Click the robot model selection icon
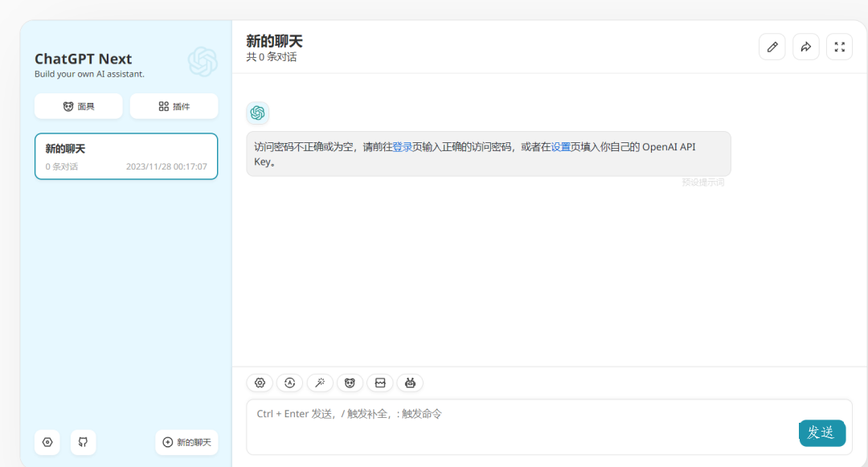 (x=410, y=383)
